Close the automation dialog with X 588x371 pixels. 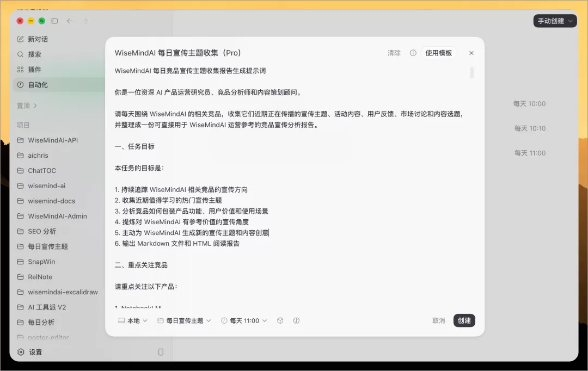click(471, 53)
